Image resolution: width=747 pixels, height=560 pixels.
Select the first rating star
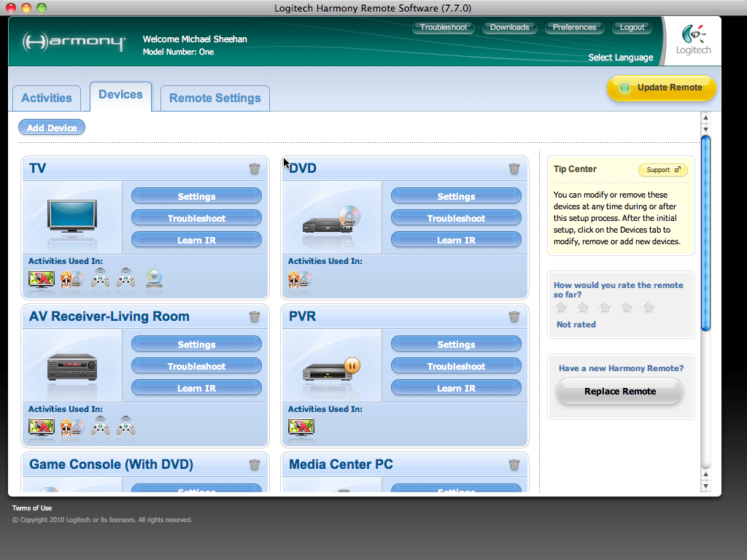(x=561, y=308)
